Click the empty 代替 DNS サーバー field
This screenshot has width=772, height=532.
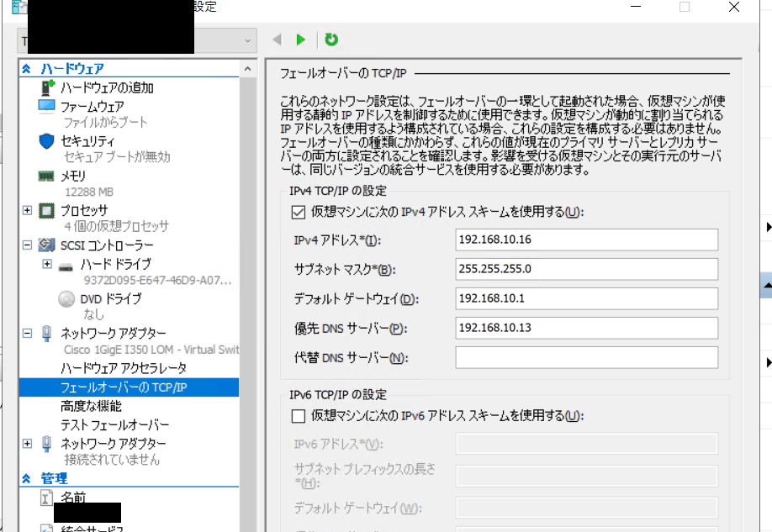point(586,358)
